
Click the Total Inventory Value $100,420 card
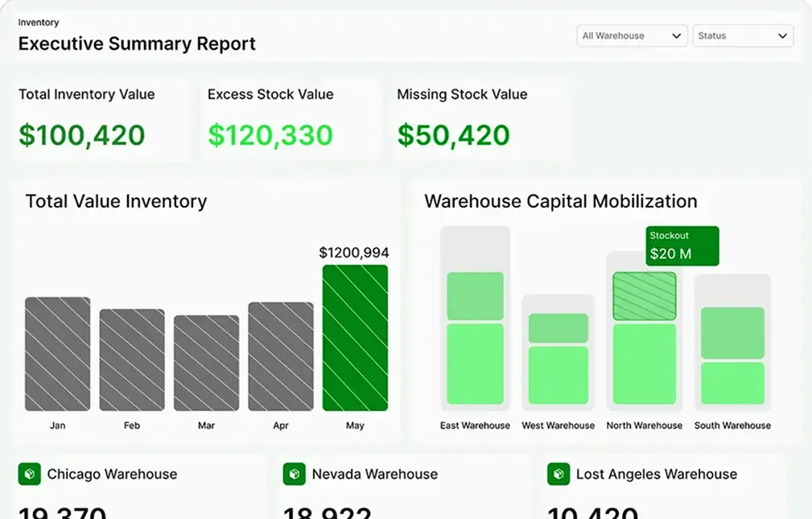click(100, 119)
